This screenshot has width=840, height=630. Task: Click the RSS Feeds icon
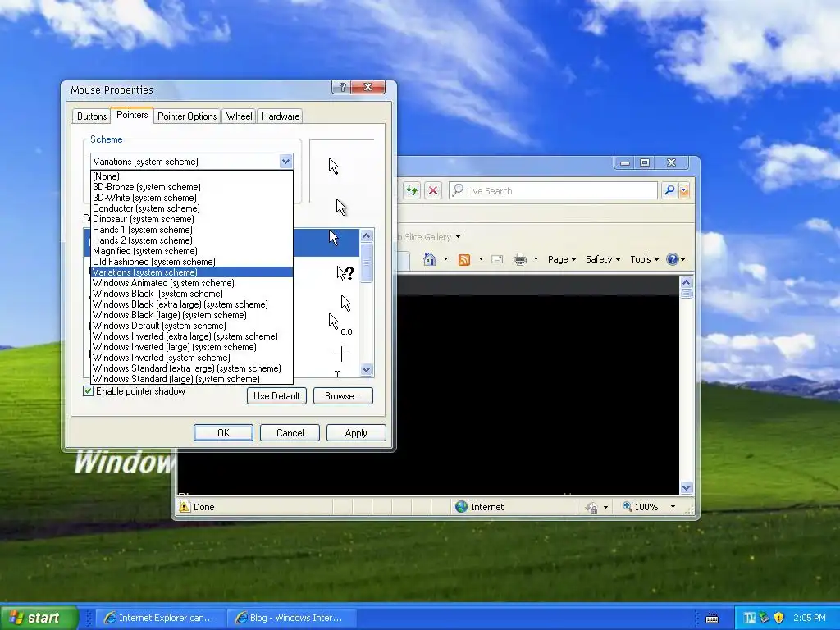(x=464, y=259)
